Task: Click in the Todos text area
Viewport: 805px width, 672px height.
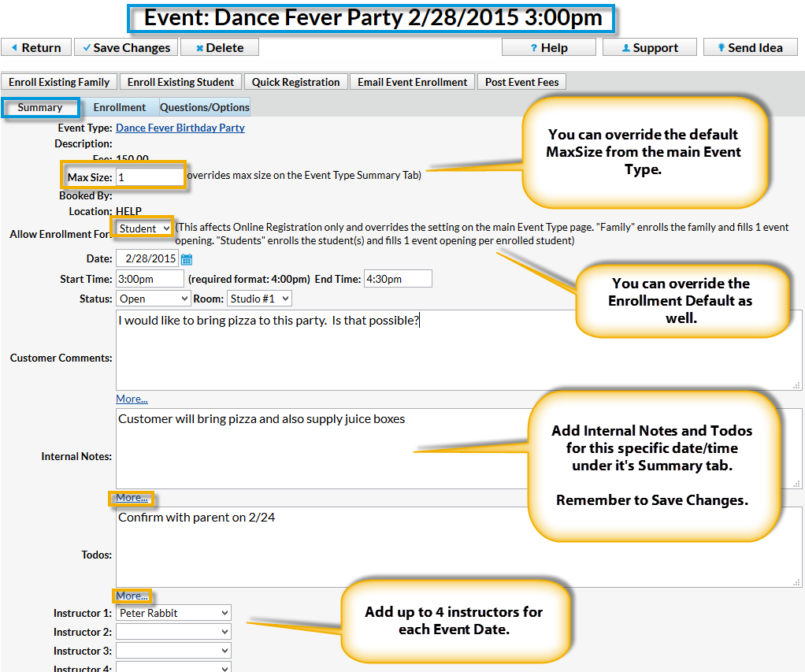Action: [458, 548]
